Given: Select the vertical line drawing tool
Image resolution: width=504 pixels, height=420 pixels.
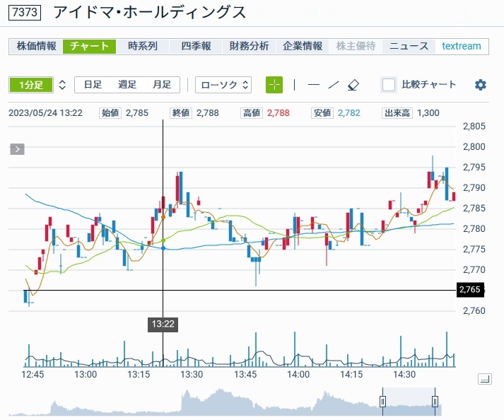Looking at the screenshot, I should pyautogui.click(x=295, y=85).
